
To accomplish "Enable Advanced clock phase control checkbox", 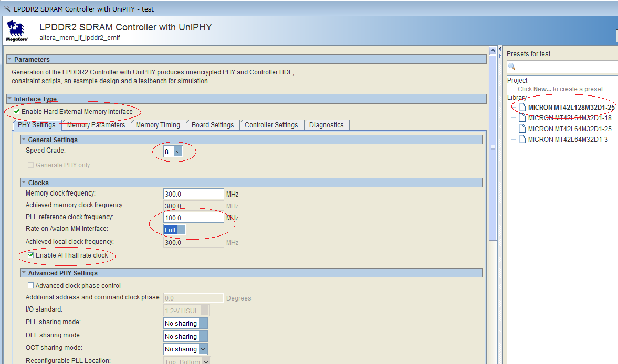I will tap(31, 285).
